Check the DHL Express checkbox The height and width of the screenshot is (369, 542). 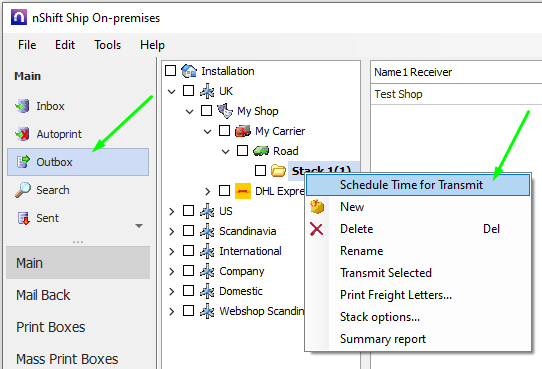click(x=224, y=190)
